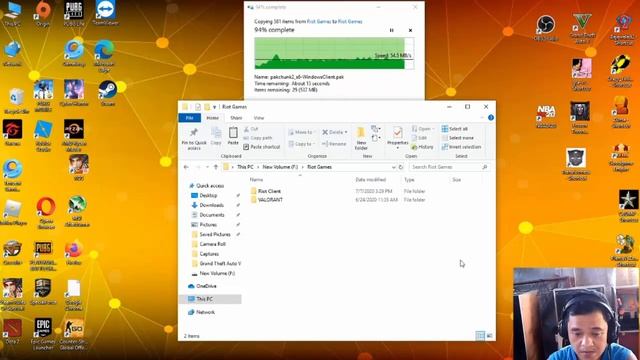Viewport: 640px width, 360px height.
Task: Launch Epic Games Launcher shortcut
Action: (x=43, y=334)
